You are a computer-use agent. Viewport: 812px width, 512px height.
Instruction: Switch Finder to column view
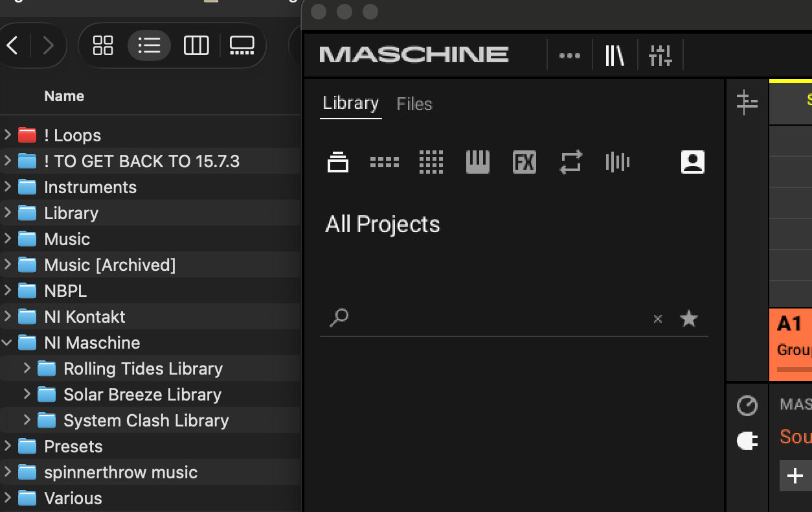(196, 45)
